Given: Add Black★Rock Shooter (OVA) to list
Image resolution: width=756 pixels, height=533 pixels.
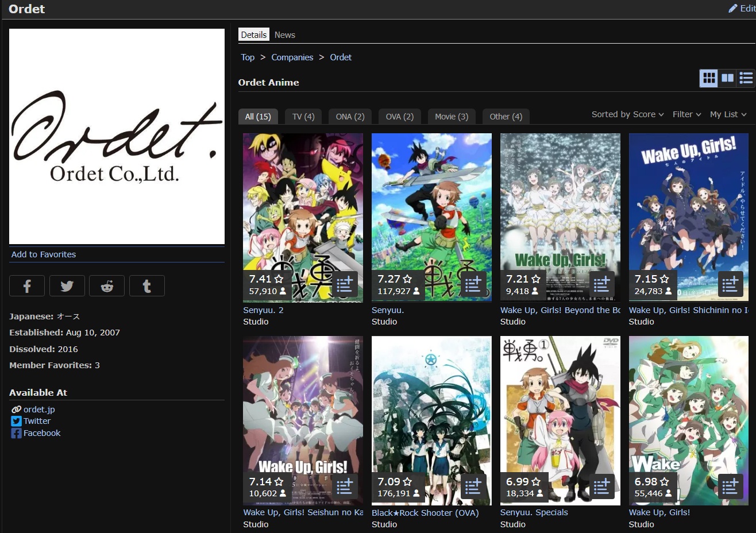Looking at the screenshot, I should coord(473,486).
